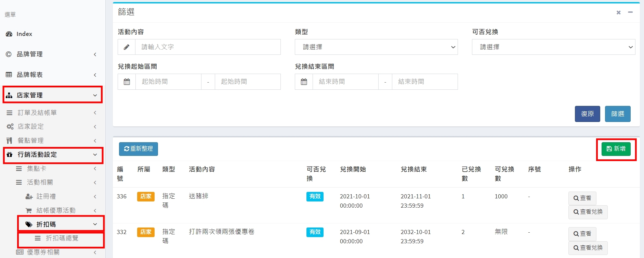Open the 可否兌換 dropdown
This screenshot has width=644, height=258.
point(553,47)
